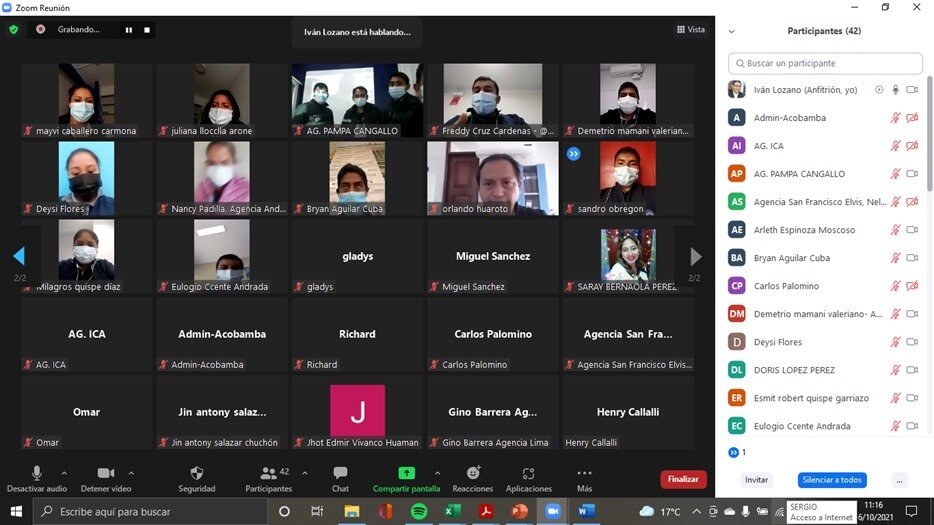This screenshot has height=525, width=934.
Task: Click the green encryption shield icon
Action: 13,30
